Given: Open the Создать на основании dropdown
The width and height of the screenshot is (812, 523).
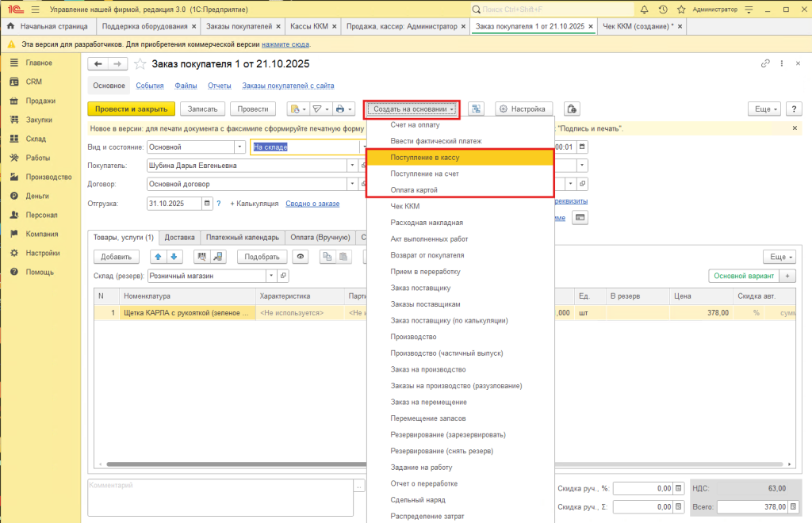Looking at the screenshot, I should (412, 109).
